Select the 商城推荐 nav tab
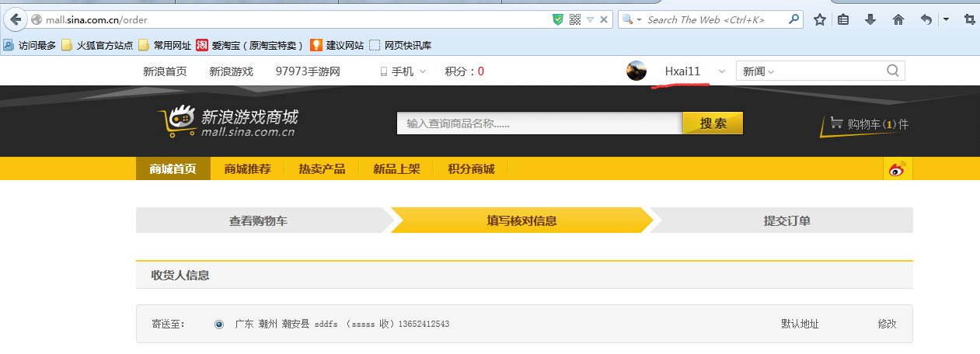This screenshot has width=980, height=354. click(x=247, y=168)
